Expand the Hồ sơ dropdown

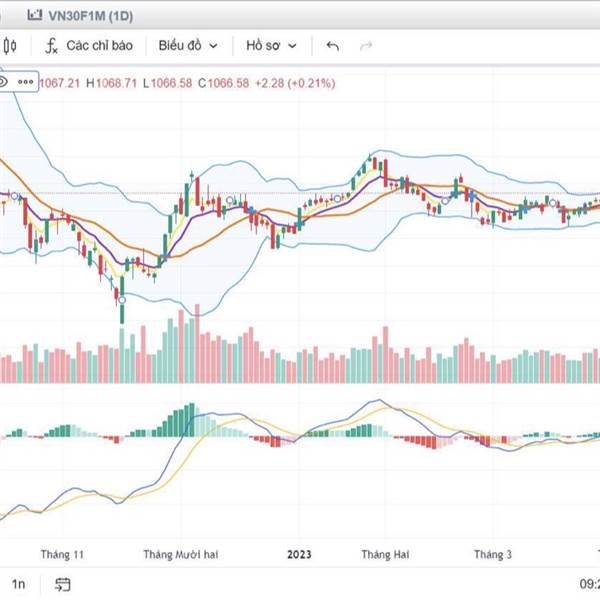[x=271, y=46]
